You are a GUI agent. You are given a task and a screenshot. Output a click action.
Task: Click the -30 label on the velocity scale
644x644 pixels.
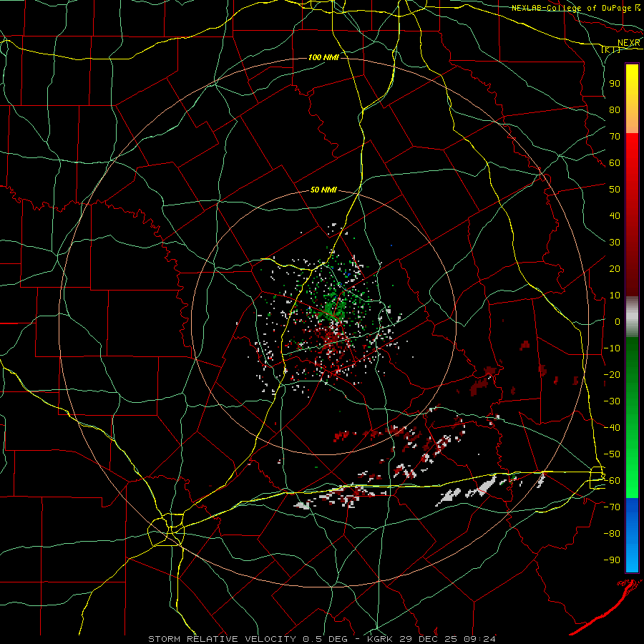pos(612,401)
